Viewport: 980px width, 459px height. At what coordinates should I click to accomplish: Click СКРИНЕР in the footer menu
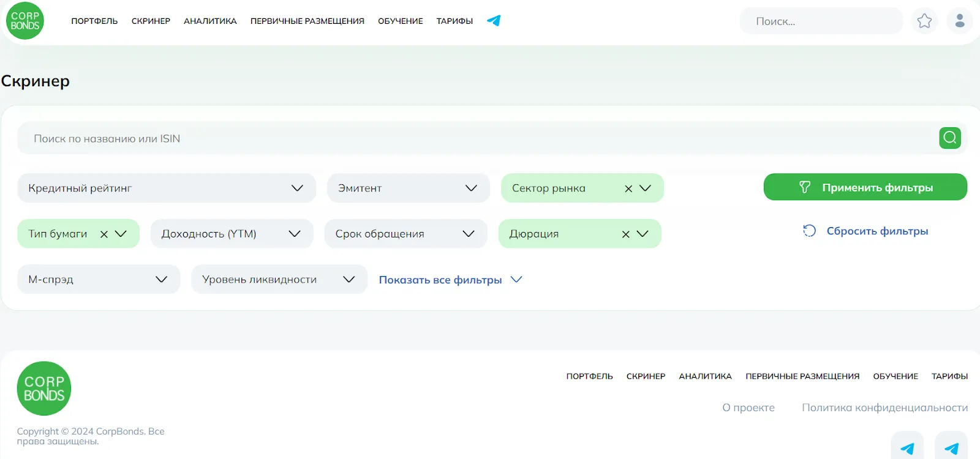646,376
